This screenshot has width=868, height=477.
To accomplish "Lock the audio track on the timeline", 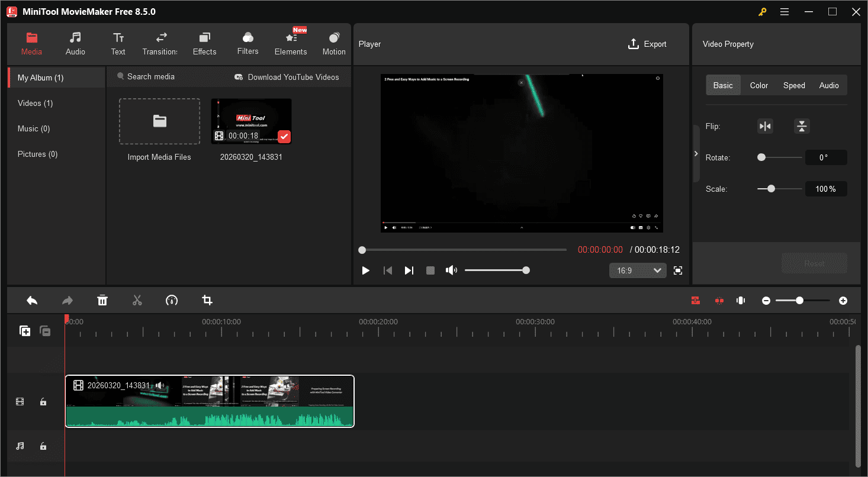I will [43, 446].
